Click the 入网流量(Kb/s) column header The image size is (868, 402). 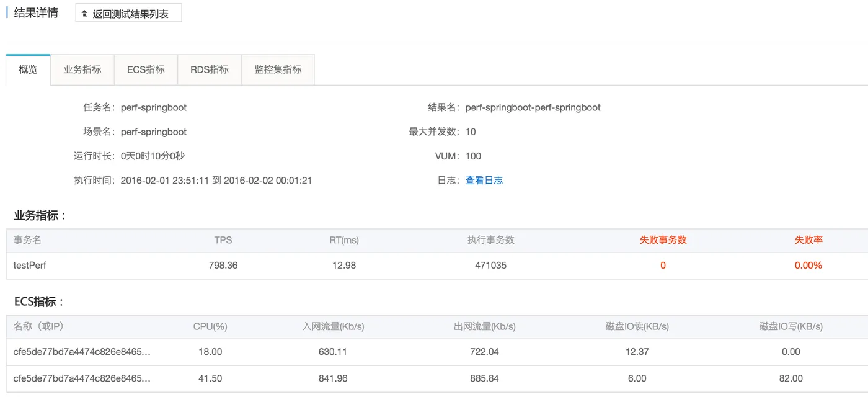pyautogui.click(x=333, y=326)
